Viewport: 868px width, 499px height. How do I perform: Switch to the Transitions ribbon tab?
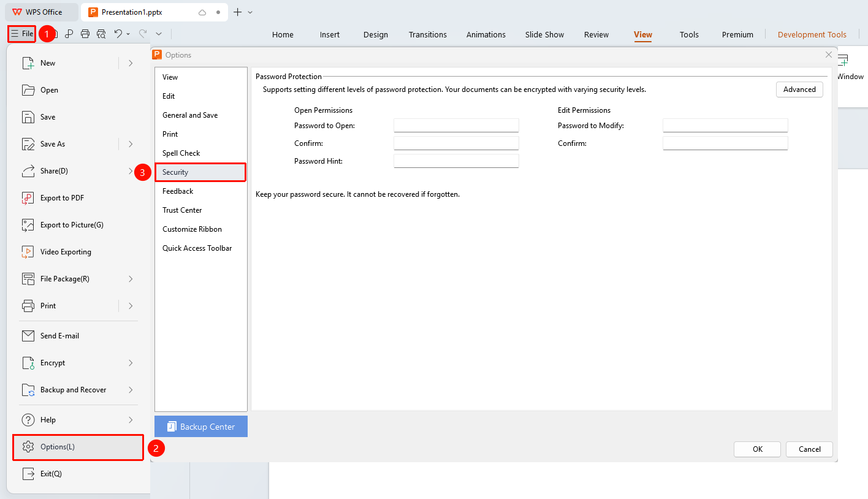[428, 34]
